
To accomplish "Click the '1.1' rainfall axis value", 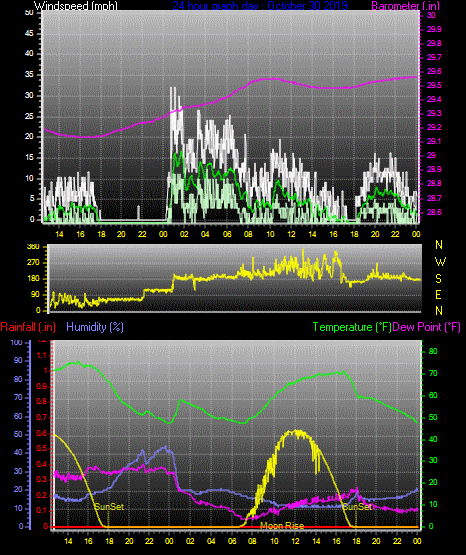I will pyautogui.click(x=42, y=355).
